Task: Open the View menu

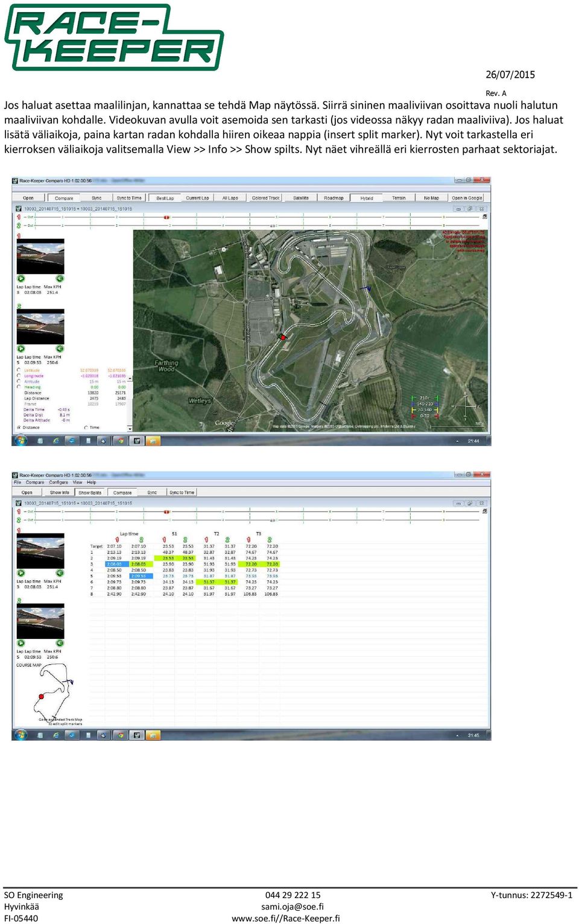Action: click(78, 482)
